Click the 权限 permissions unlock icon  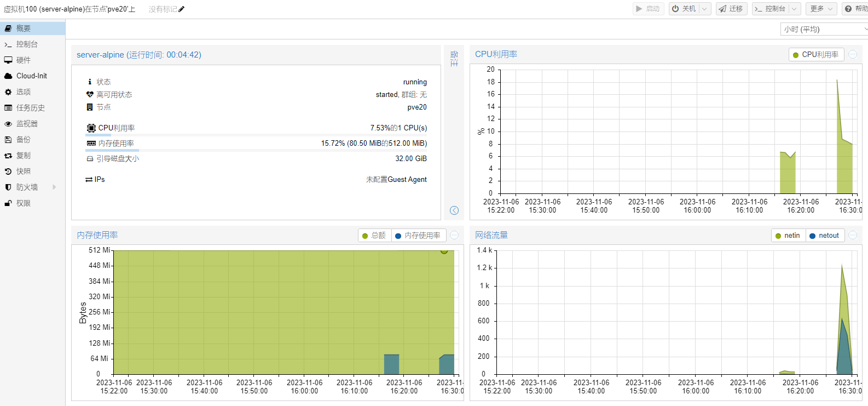(8, 203)
